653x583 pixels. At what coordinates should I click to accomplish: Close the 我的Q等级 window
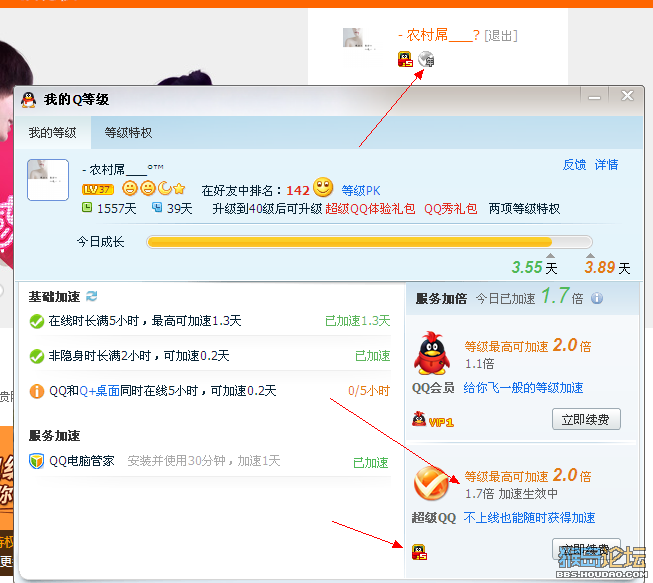click(627, 96)
